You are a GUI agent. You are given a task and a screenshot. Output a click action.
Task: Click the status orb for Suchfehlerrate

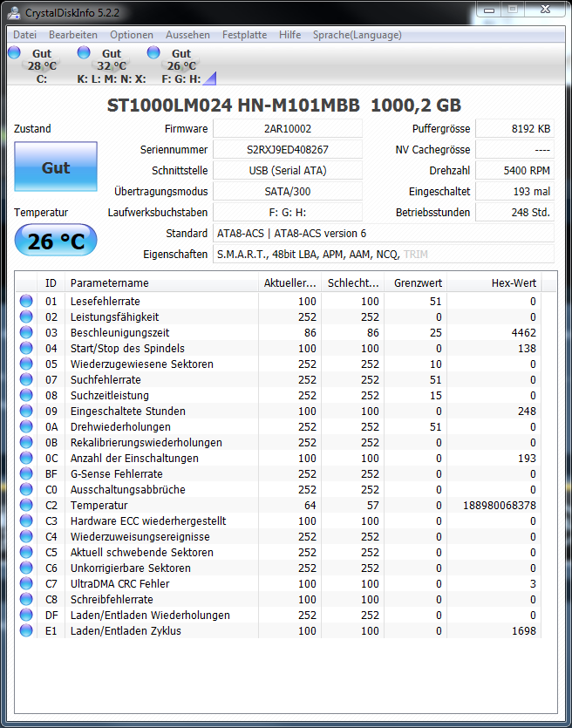[26, 379]
